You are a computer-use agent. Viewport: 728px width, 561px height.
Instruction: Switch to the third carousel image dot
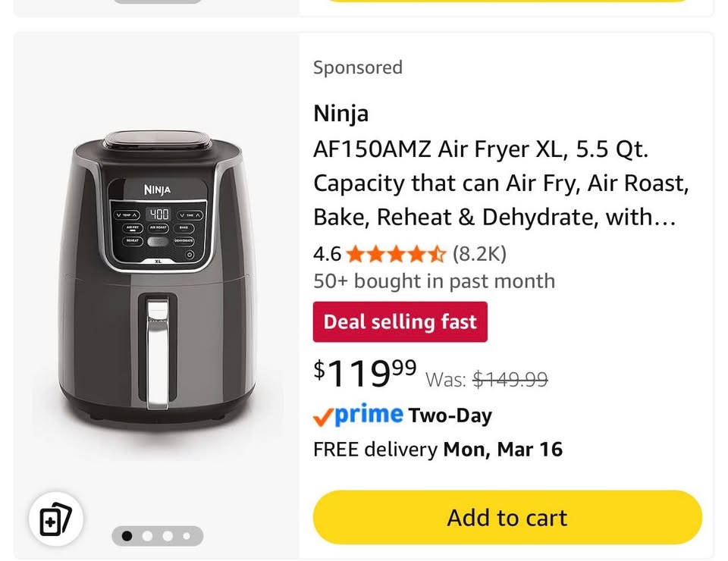coord(167,536)
